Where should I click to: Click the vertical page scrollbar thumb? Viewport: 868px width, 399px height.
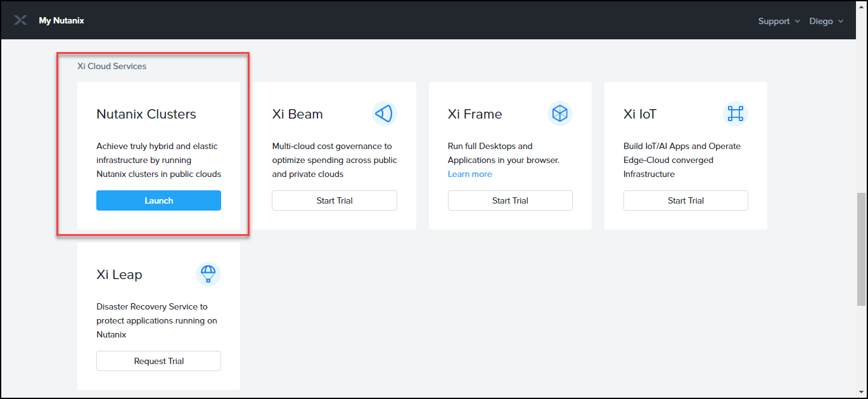click(861, 254)
